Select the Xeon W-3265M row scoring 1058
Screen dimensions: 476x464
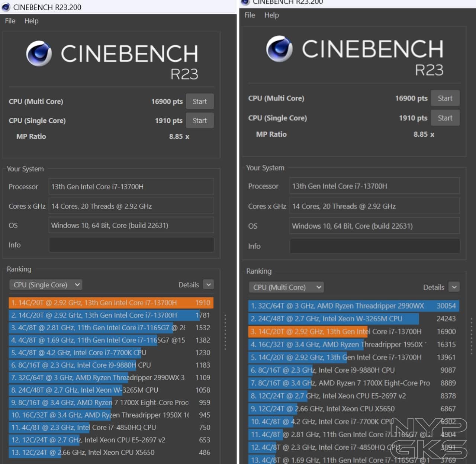click(x=111, y=390)
